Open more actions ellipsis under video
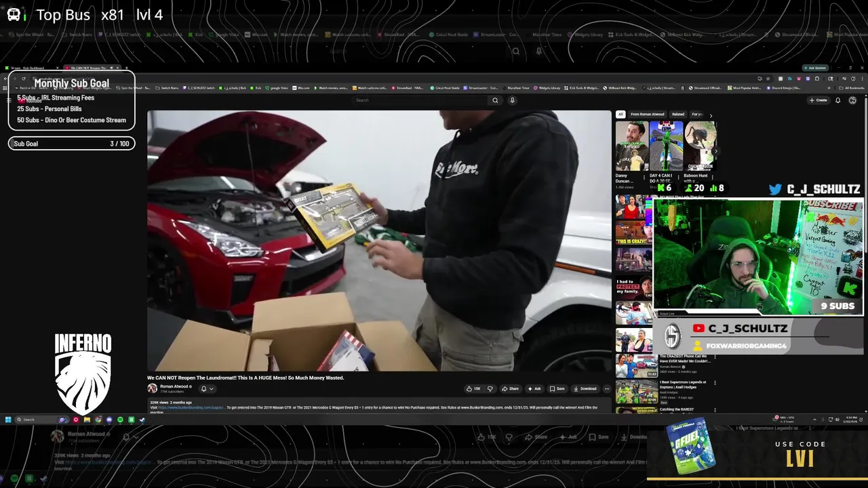The height and width of the screenshot is (488, 868). click(607, 389)
